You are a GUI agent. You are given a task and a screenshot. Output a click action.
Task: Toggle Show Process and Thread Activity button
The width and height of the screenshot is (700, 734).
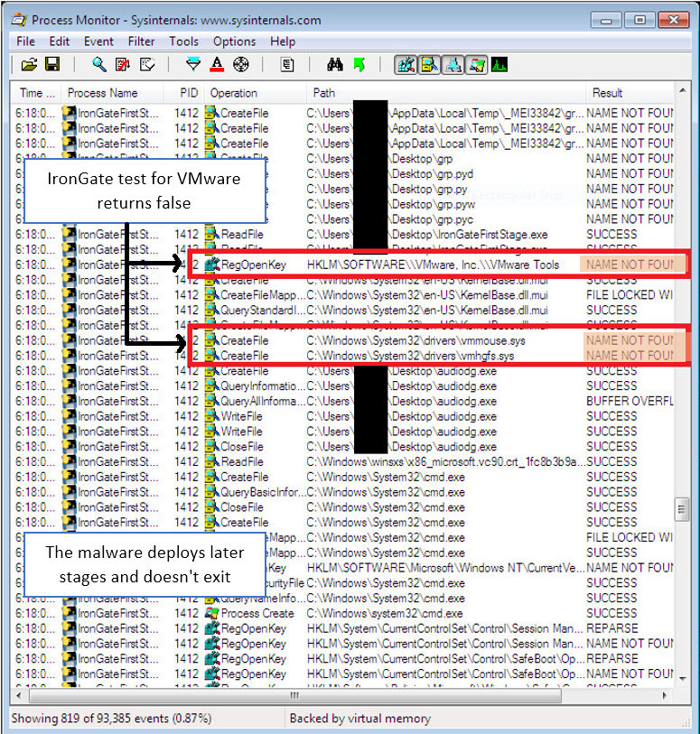pyautogui.click(x=477, y=65)
